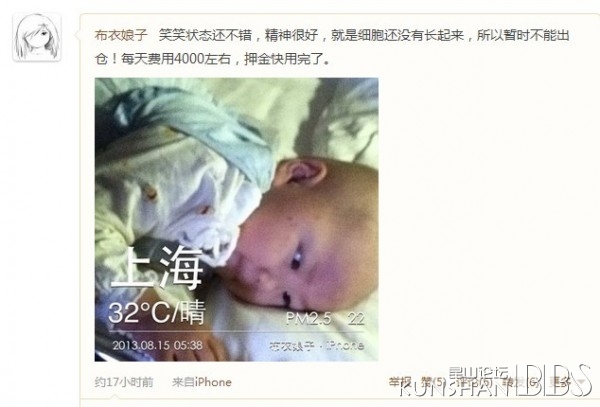Image resolution: width=600 pixels, height=407 pixels.
Task: Report the post via 举报
Action: [x=400, y=381]
